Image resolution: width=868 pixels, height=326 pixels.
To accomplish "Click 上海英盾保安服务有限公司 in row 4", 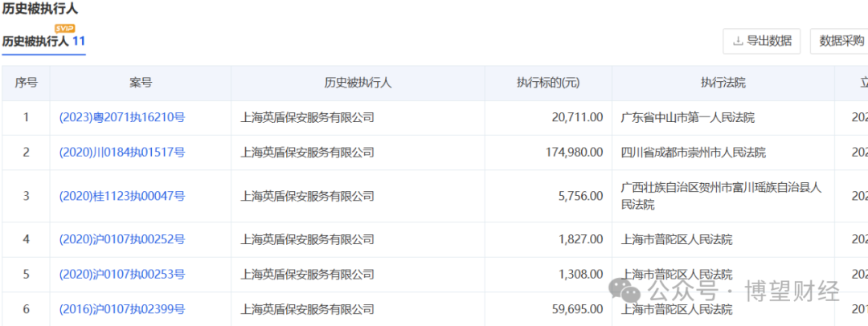I will pyautogui.click(x=307, y=239).
